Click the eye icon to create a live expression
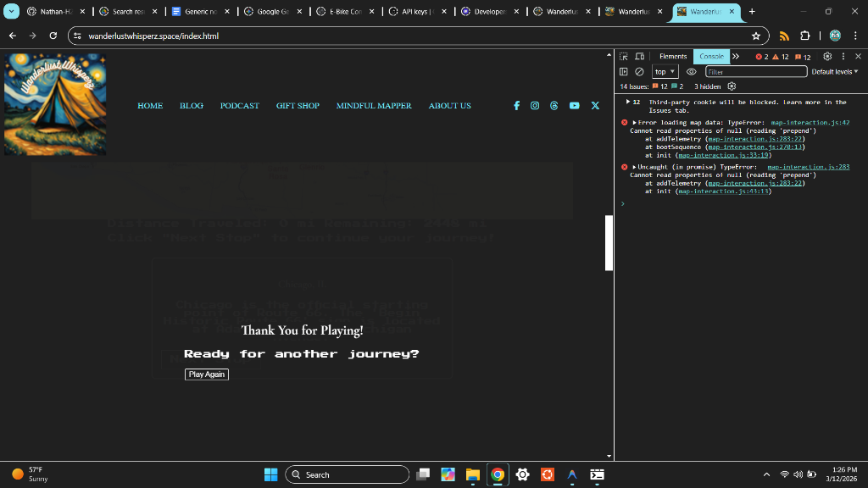This screenshot has height=488, width=868. click(x=691, y=72)
